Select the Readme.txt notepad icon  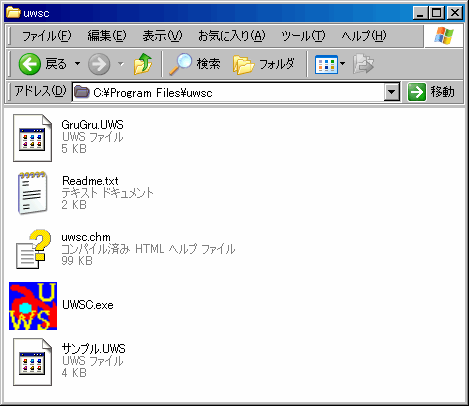point(32,193)
